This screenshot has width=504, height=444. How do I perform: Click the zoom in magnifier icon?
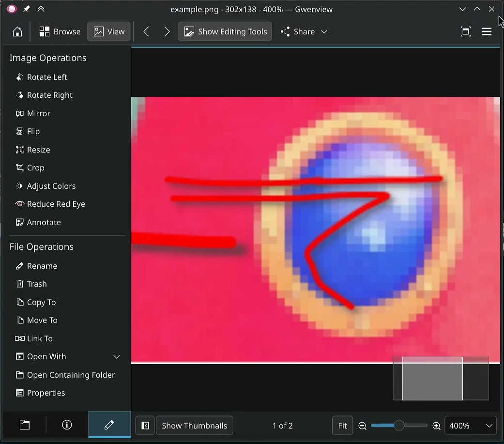(436, 426)
